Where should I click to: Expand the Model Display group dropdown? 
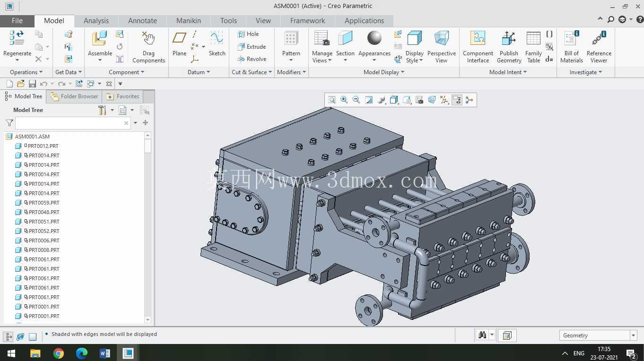point(384,72)
